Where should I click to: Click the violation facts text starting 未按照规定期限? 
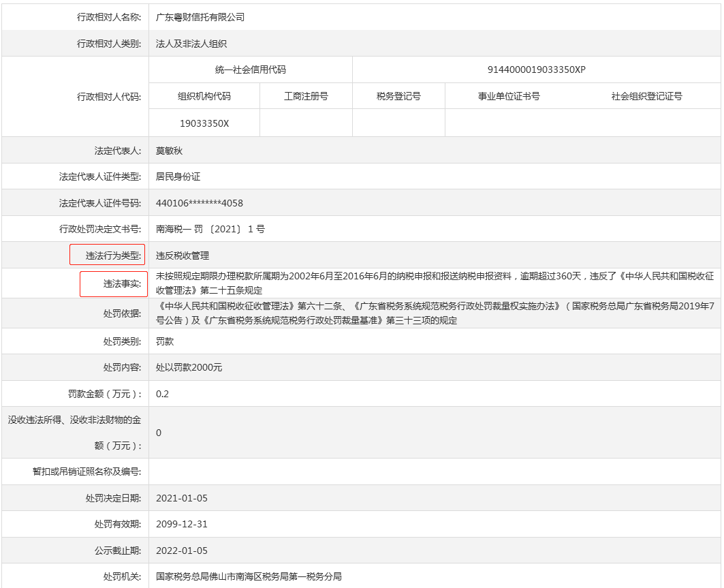click(x=435, y=283)
